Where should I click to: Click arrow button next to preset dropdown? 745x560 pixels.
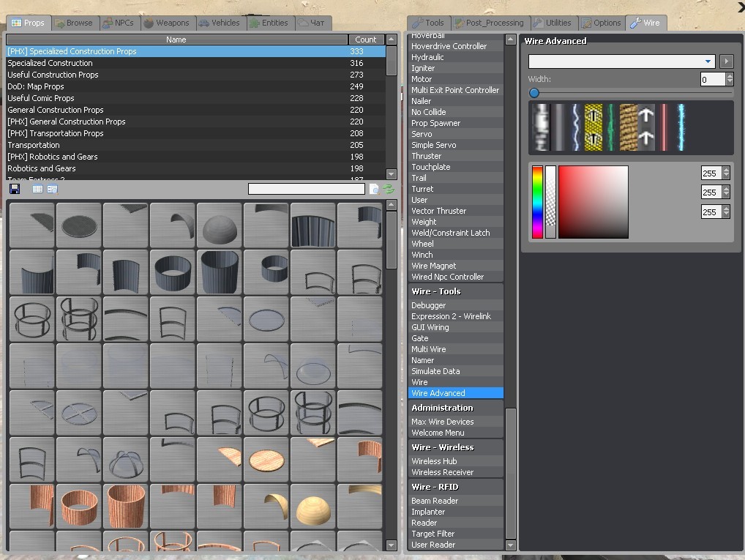pyautogui.click(x=726, y=61)
